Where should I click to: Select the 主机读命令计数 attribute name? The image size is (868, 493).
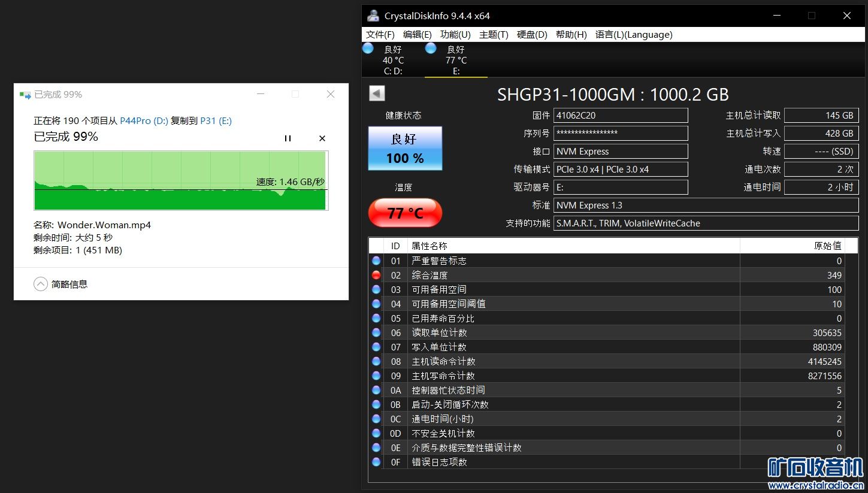pos(443,361)
